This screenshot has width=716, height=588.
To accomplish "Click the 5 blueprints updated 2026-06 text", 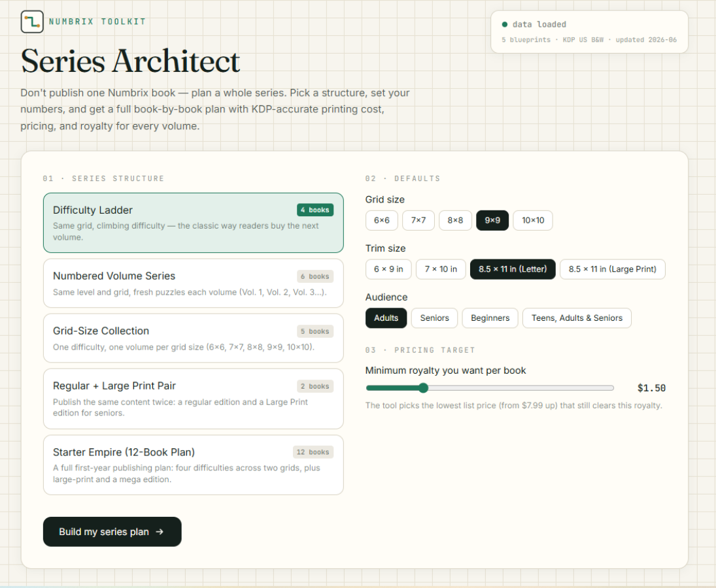I will 589,40.
